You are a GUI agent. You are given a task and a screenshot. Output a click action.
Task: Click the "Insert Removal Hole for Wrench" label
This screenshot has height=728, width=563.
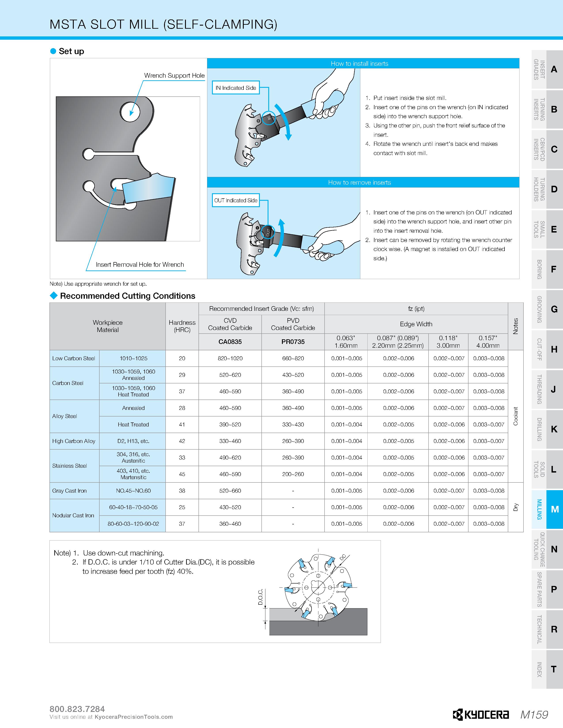(x=140, y=265)
